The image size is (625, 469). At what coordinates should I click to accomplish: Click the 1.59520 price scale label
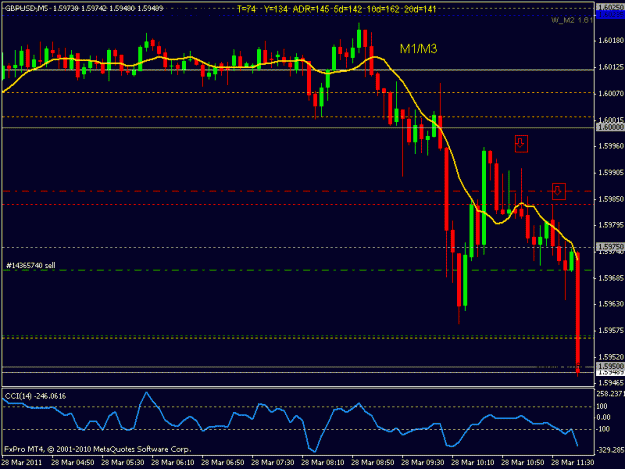point(611,357)
